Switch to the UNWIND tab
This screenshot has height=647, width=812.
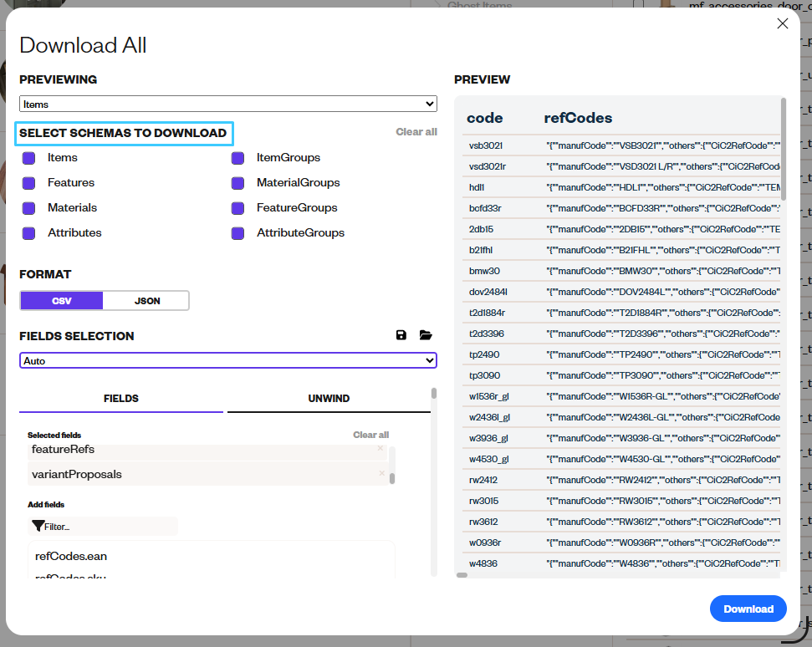pos(329,399)
